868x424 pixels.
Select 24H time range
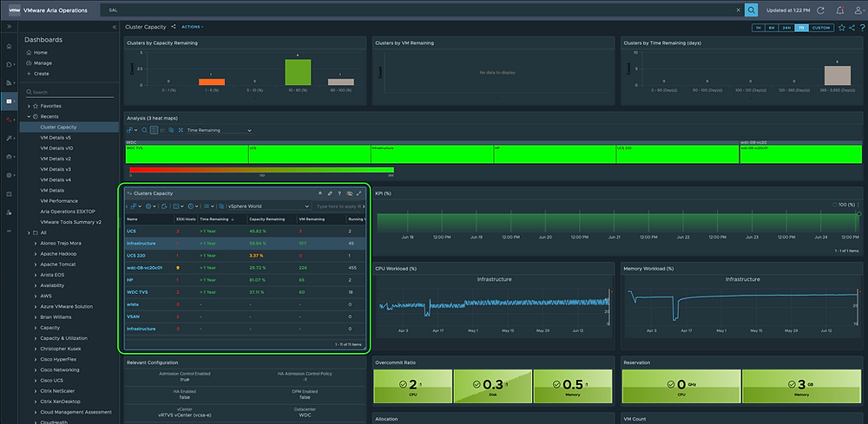pos(786,28)
